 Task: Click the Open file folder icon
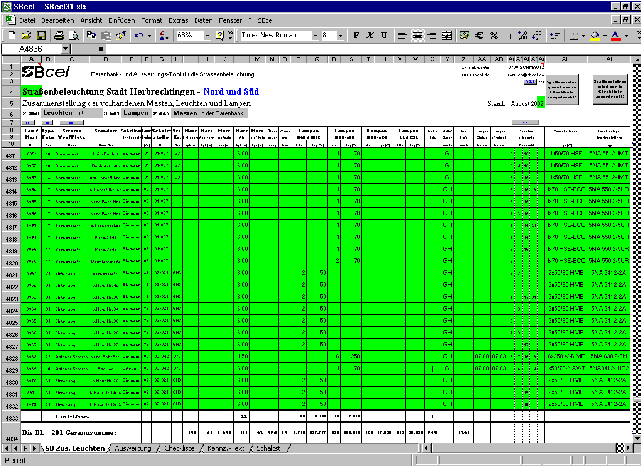26,36
